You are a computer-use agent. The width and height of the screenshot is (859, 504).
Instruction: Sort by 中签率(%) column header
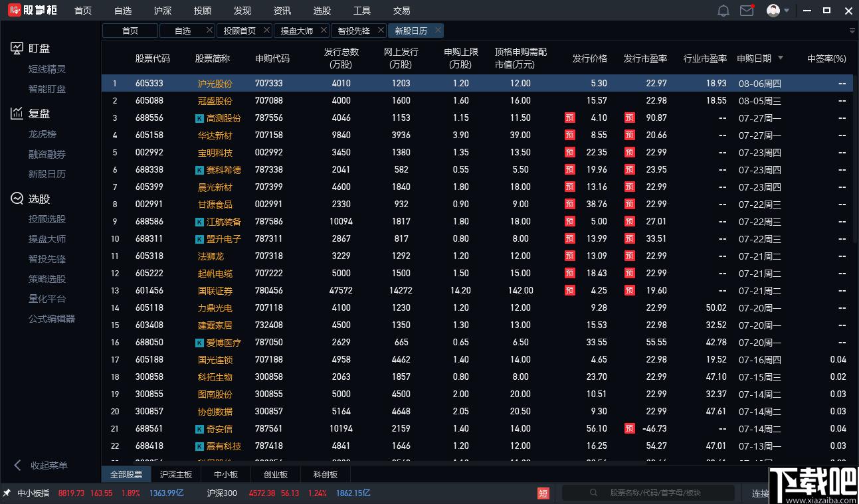(826, 58)
